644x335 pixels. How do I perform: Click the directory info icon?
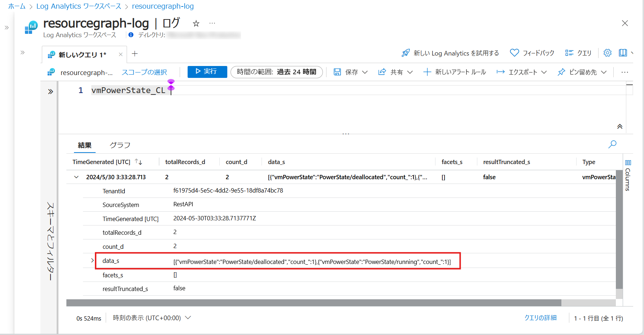click(131, 35)
